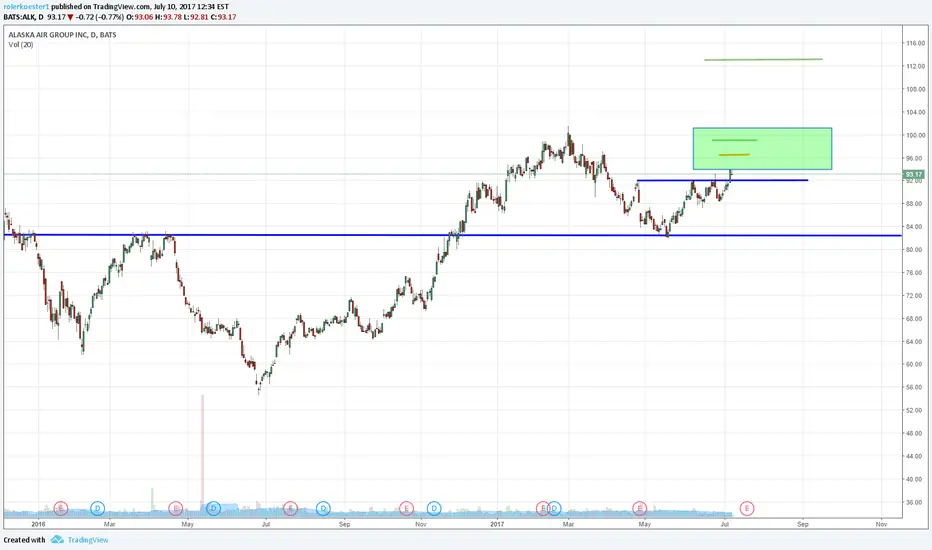Click the red down-arrow price change indicator

(x=70, y=17)
